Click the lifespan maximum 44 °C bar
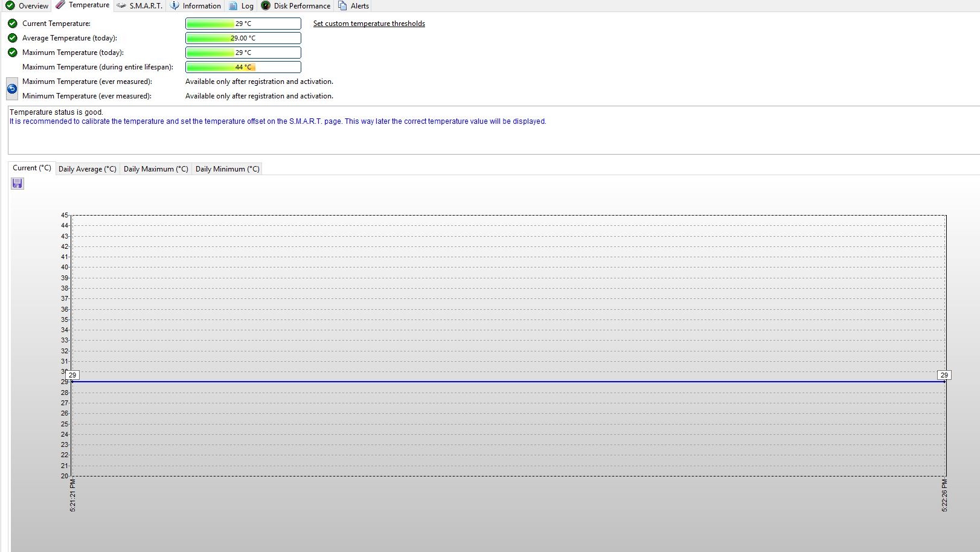The width and height of the screenshot is (980, 552). click(x=243, y=67)
